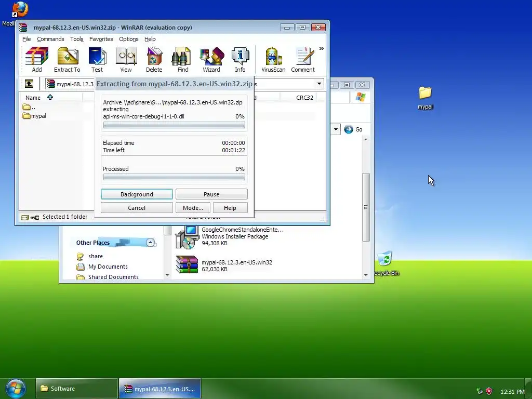The image size is (532, 399).
Task: Click the Safely Remove Hardware tray icon
Action: [x=480, y=391]
